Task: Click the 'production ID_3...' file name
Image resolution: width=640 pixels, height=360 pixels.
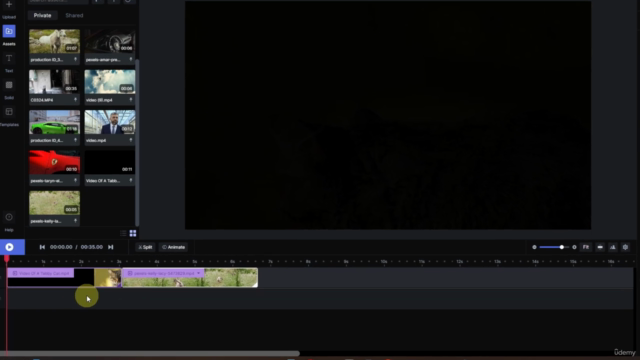Action: (47, 60)
